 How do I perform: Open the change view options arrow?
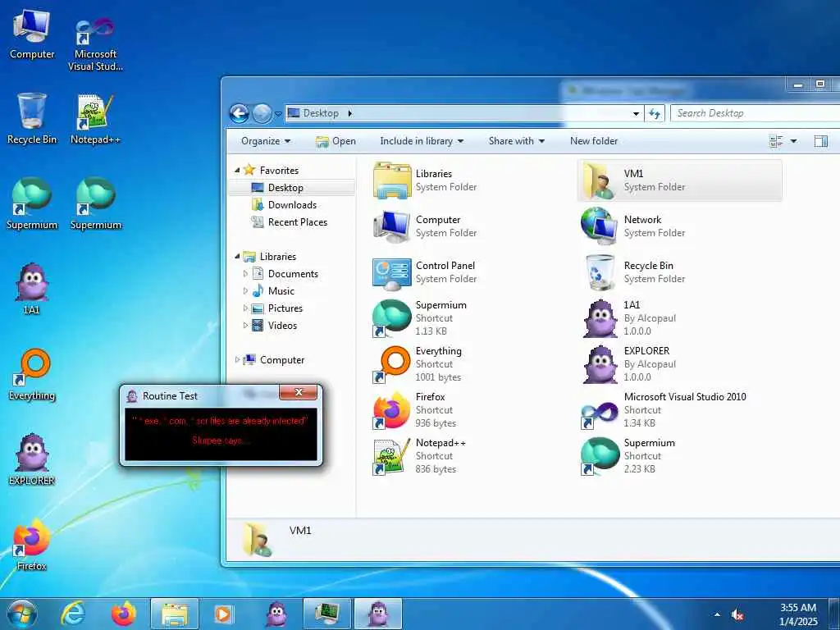pyautogui.click(x=793, y=141)
